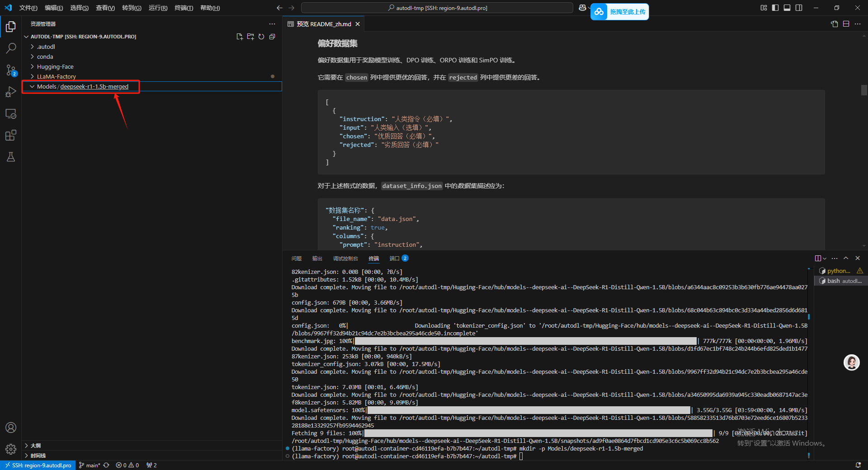The image size is (868, 470).
Task: Expand the 时间线 timeline section
Action: point(38,456)
